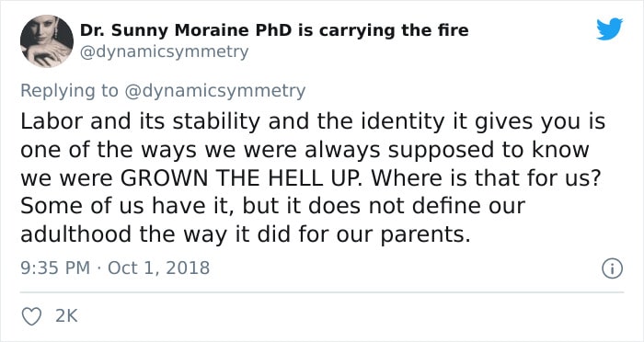Open the tweet info circle icon
Image resolution: width=644 pixels, height=342 pixels.
(x=612, y=268)
